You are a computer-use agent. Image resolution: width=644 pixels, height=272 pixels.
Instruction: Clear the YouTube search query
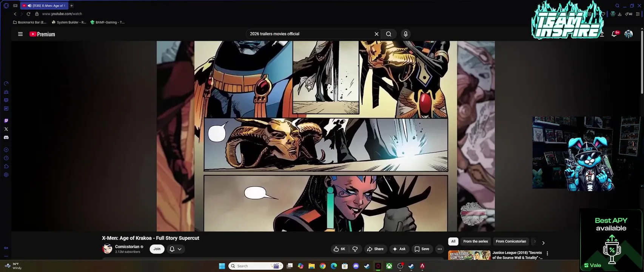coord(376,34)
